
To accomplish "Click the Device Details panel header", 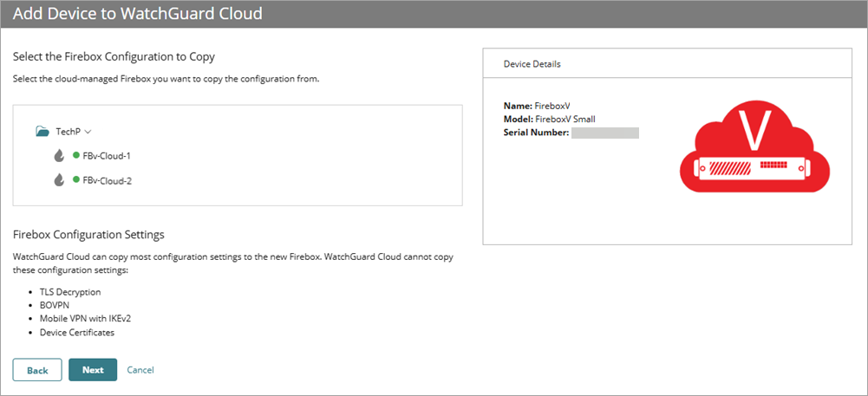I will pyautogui.click(x=667, y=64).
